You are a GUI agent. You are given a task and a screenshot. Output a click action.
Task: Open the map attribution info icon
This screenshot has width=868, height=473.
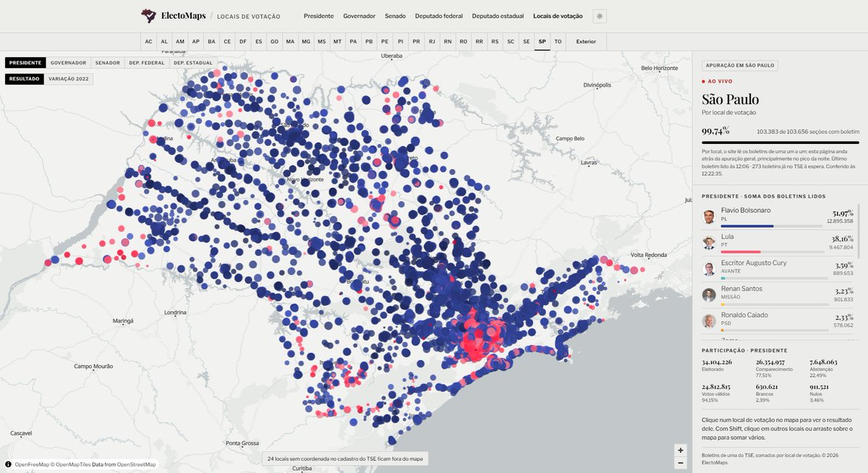(x=9, y=464)
